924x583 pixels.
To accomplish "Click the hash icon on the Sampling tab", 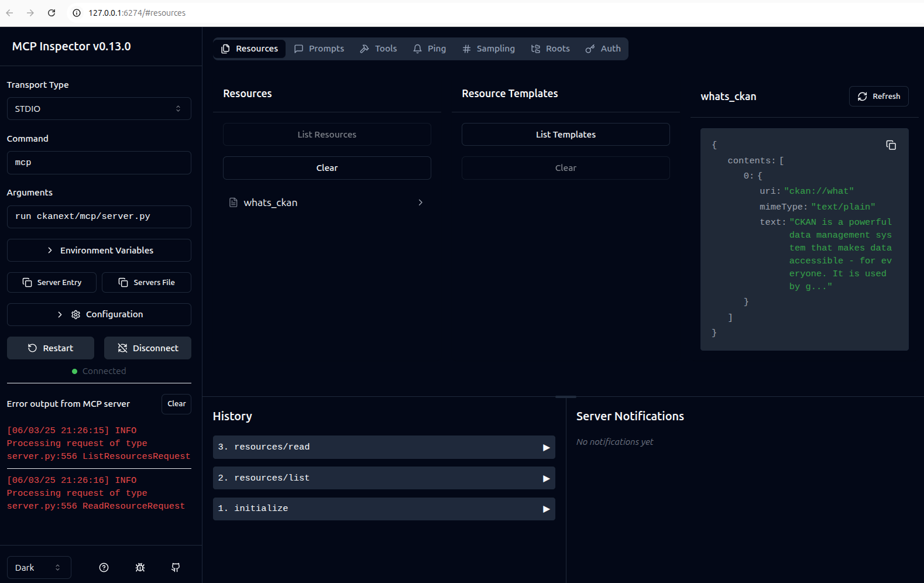I will click(x=466, y=49).
